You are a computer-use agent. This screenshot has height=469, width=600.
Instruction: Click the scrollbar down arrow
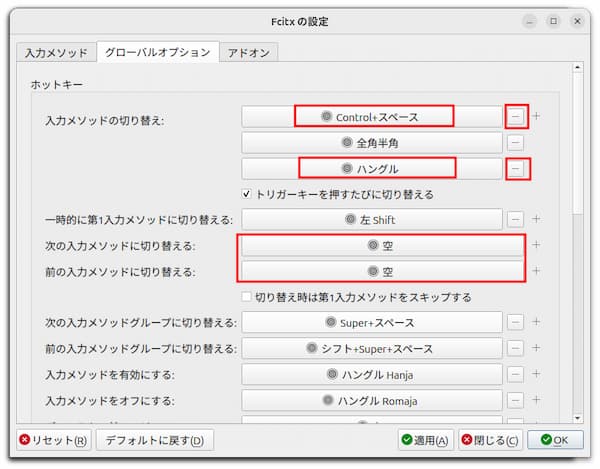[x=577, y=419]
